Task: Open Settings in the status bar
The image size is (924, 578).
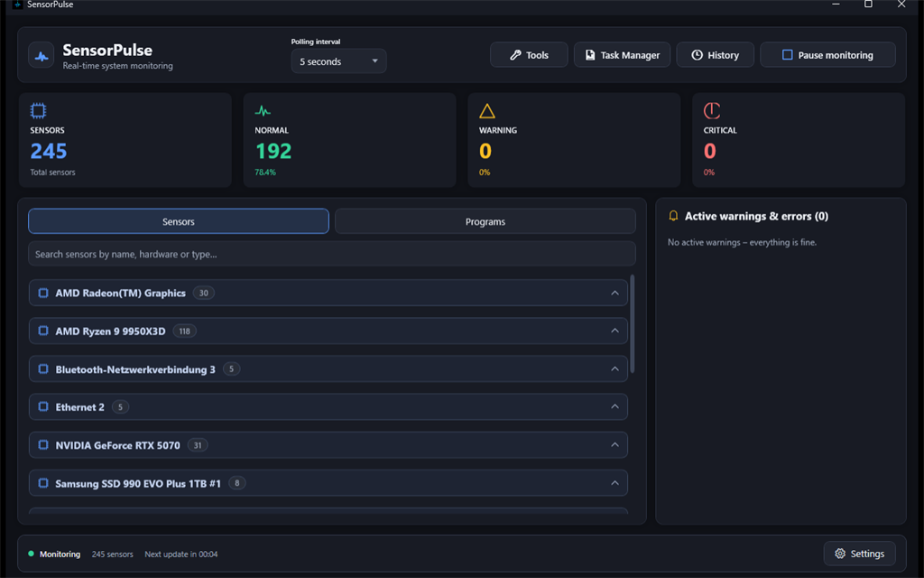Action: [859, 554]
